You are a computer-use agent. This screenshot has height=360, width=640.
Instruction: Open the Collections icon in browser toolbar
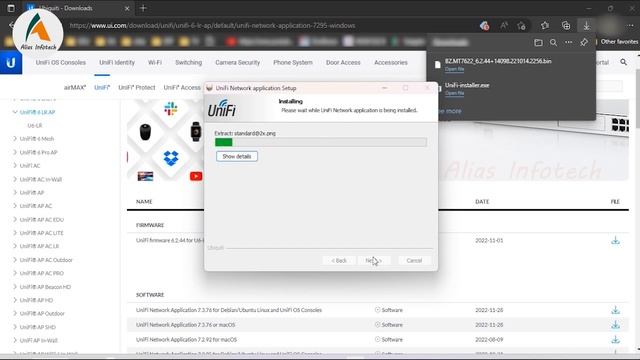pos(566,26)
